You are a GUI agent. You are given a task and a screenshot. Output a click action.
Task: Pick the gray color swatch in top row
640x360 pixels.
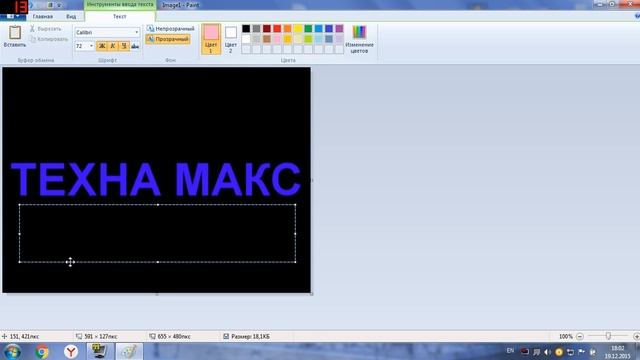pos(256,28)
